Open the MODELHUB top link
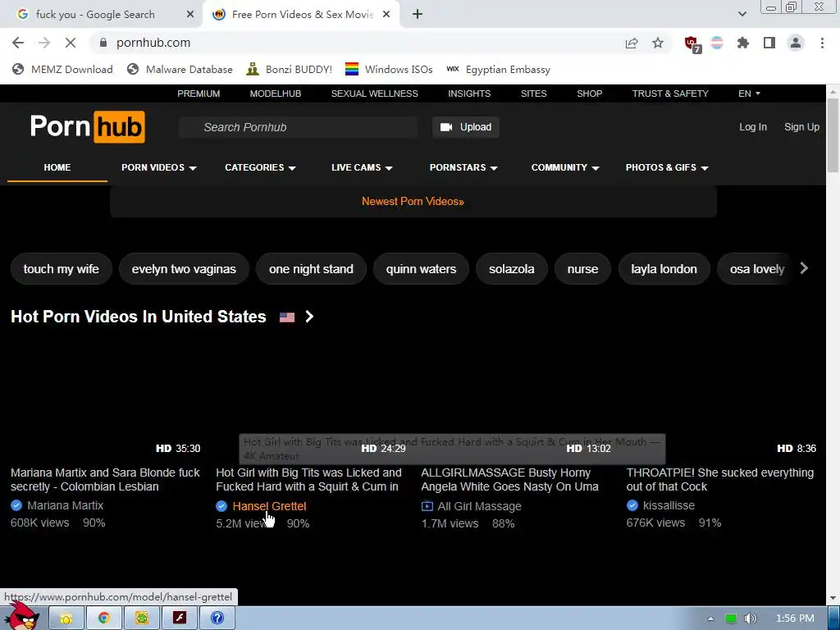Screen dimensions: 840x630 (276, 94)
